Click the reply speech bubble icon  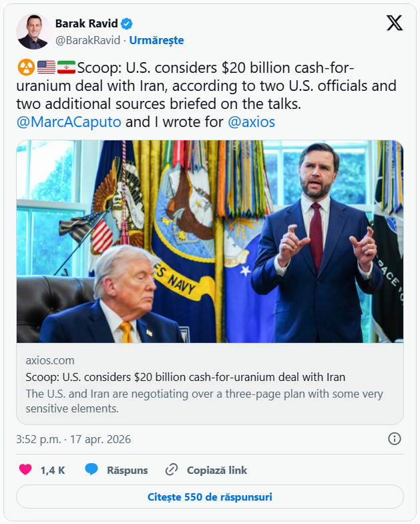(91, 470)
